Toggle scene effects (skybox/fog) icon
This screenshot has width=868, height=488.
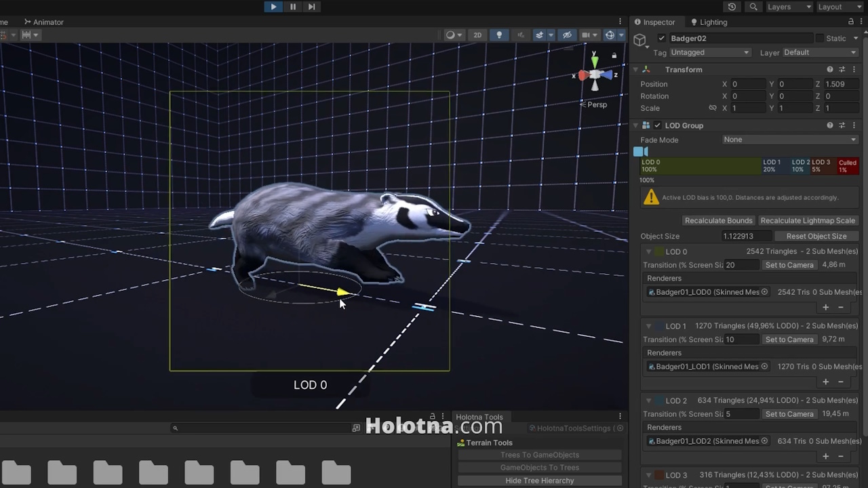click(539, 35)
